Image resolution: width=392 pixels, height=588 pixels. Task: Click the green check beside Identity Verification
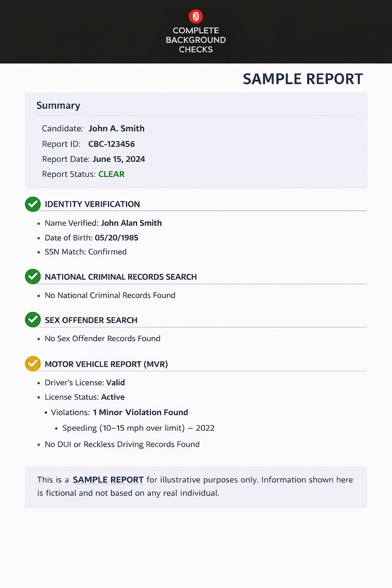(x=33, y=204)
